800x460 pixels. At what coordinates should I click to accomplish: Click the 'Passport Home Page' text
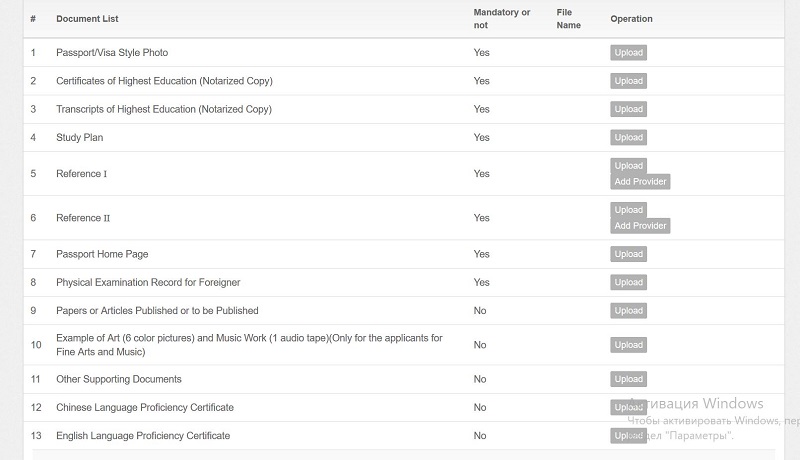102,254
